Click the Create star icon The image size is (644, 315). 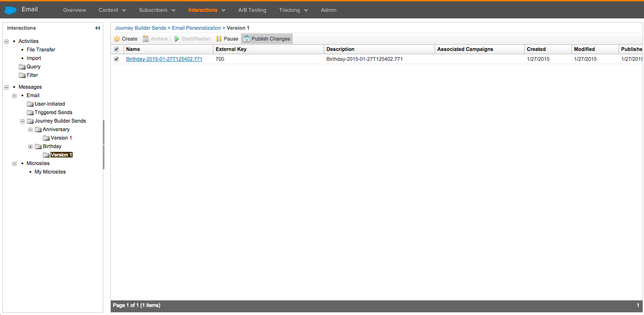pos(117,39)
